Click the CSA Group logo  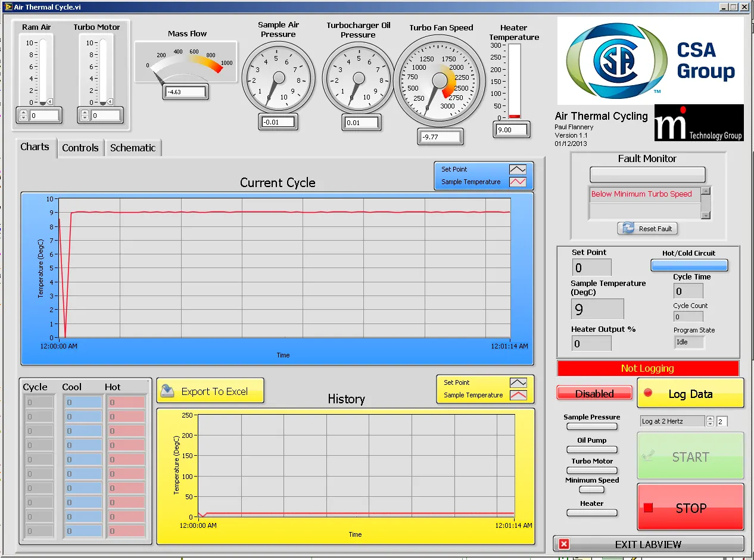coord(650,60)
